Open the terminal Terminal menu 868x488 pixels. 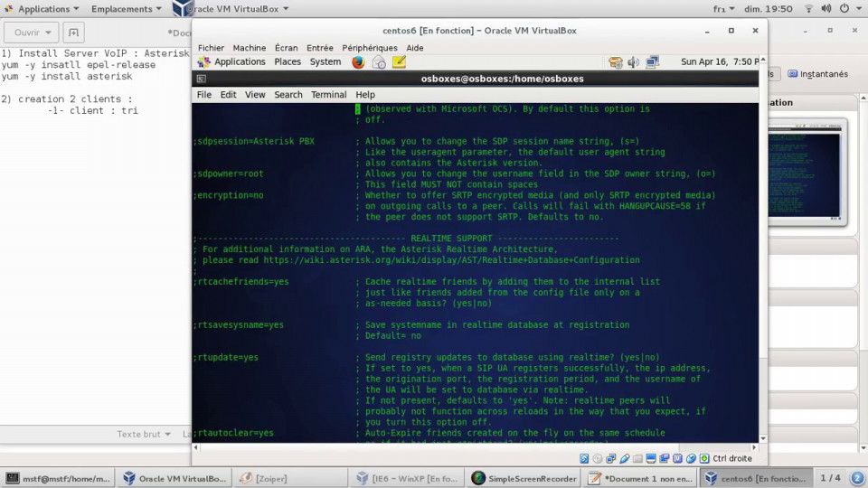[x=328, y=95]
